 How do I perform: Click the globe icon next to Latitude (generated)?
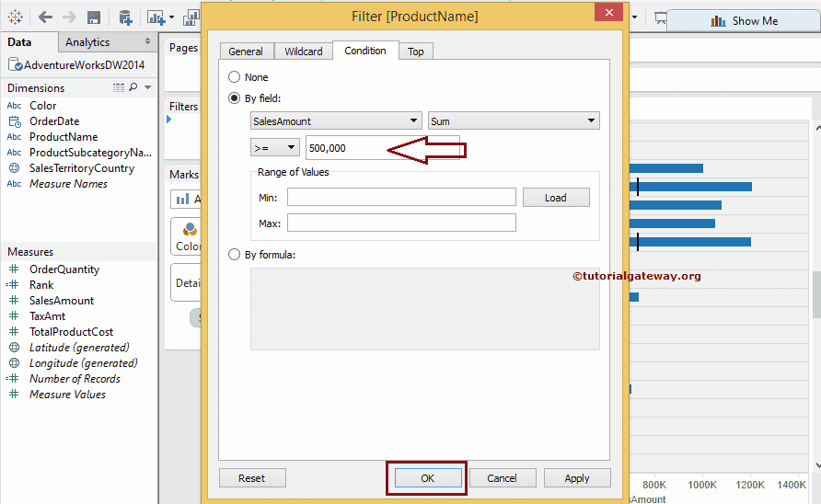[15, 348]
